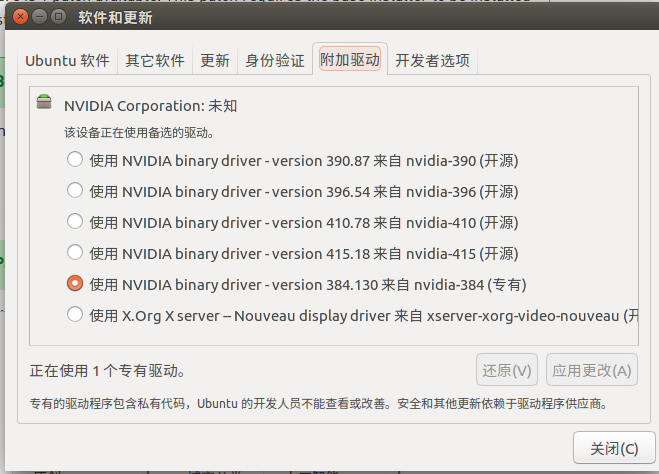Image resolution: width=659 pixels, height=474 pixels.
Task: Click the proprietary driver notice text at bottom
Action: [x=319, y=404]
